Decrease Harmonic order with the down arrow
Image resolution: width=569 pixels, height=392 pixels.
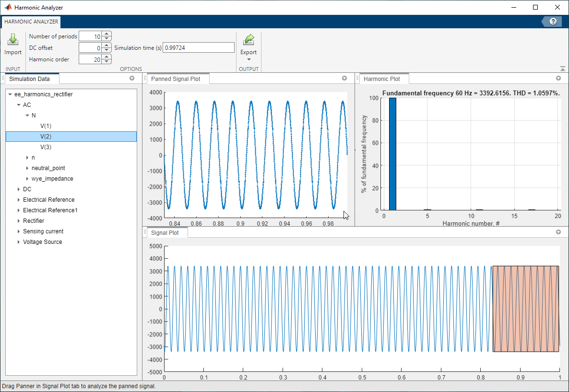point(107,61)
